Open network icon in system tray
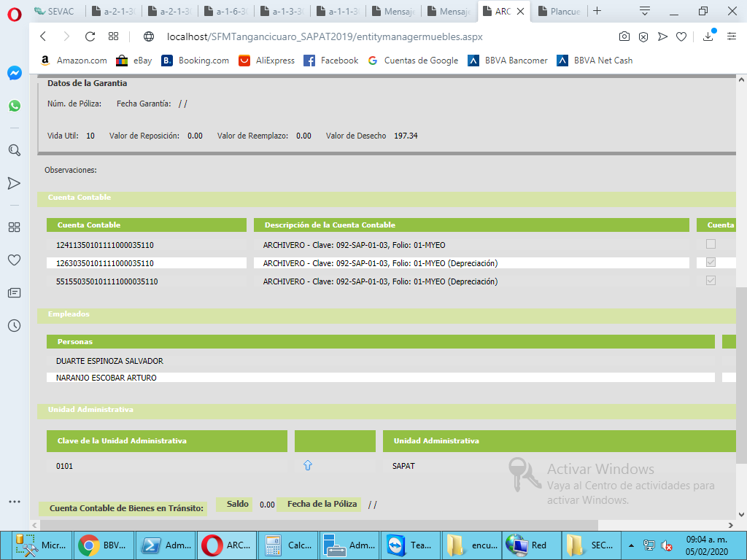The width and height of the screenshot is (747, 560). point(649,545)
